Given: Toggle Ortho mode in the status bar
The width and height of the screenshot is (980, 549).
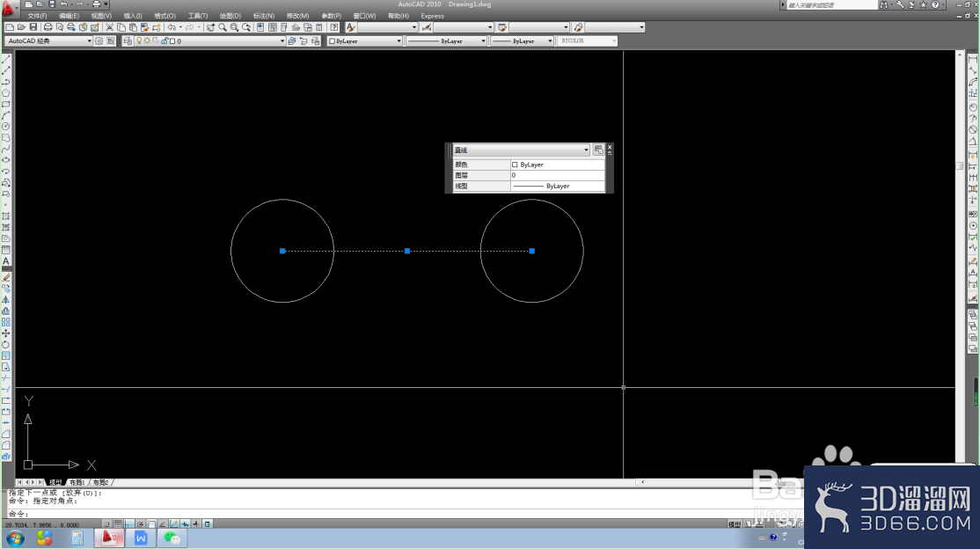Looking at the screenshot, I should point(128,523).
